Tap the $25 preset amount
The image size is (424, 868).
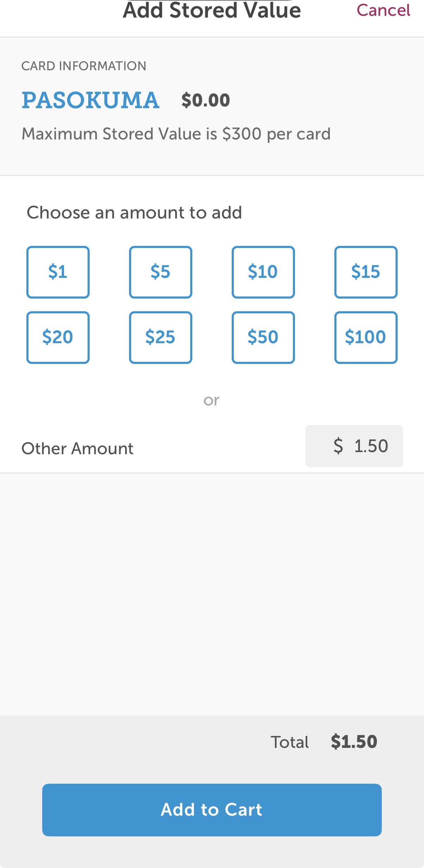(x=161, y=337)
